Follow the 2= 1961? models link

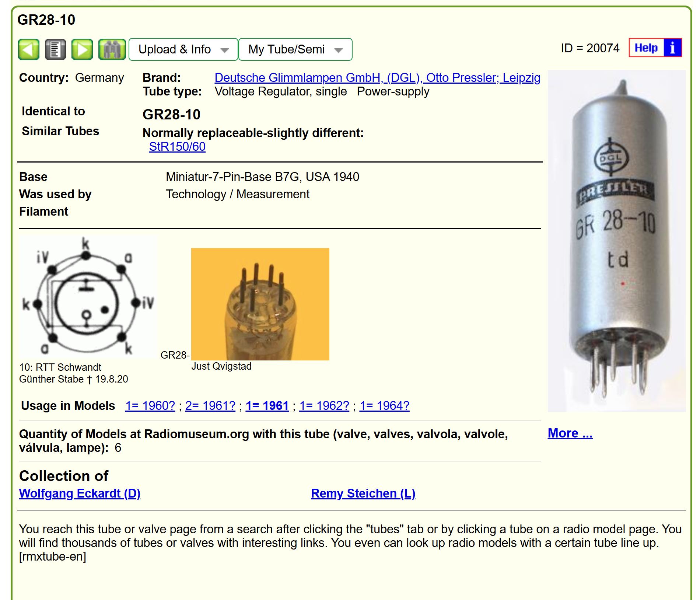tap(210, 406)
